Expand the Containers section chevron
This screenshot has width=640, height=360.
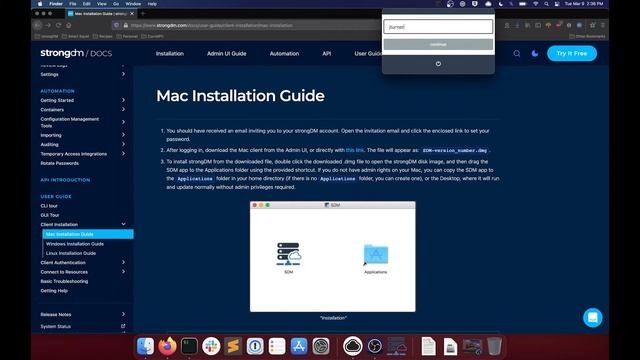[123, 109]
